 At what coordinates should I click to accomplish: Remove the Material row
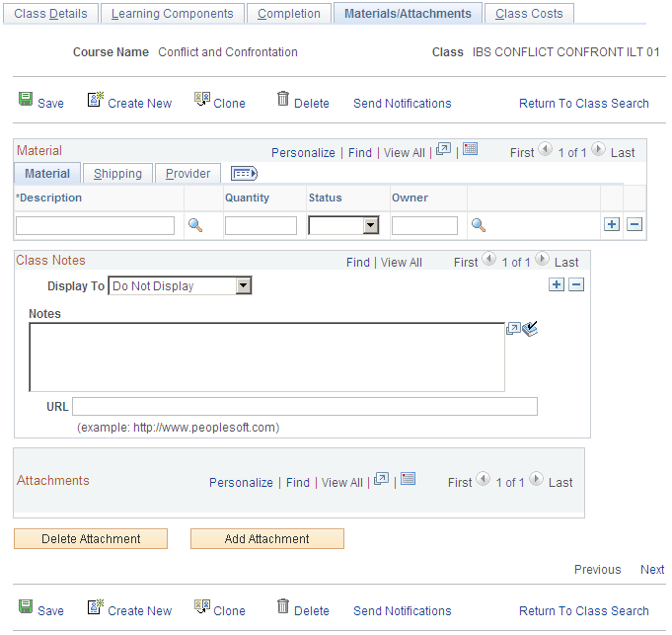635,224
